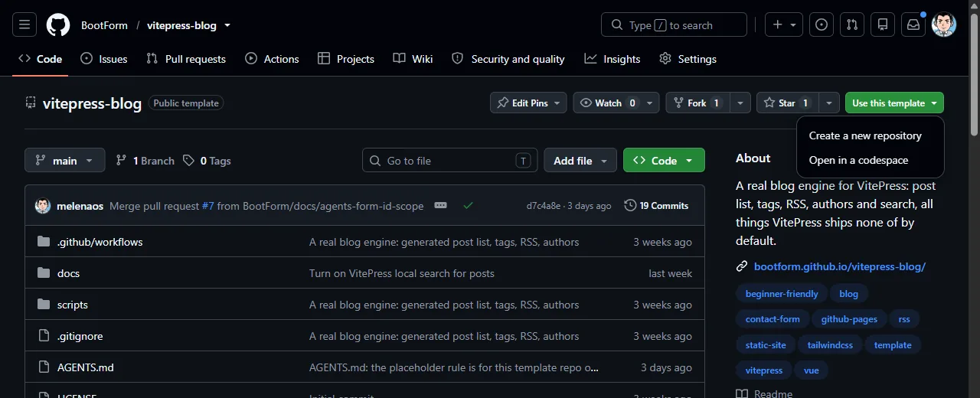
Task: Open AGENTS.md placeholder rule commit message
Action: pos(454,367)
